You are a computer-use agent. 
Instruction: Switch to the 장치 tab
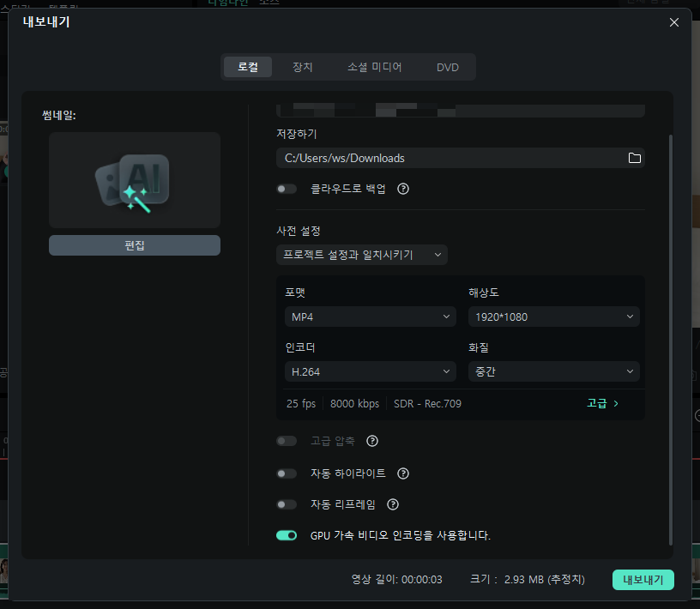tap(302, 67)
